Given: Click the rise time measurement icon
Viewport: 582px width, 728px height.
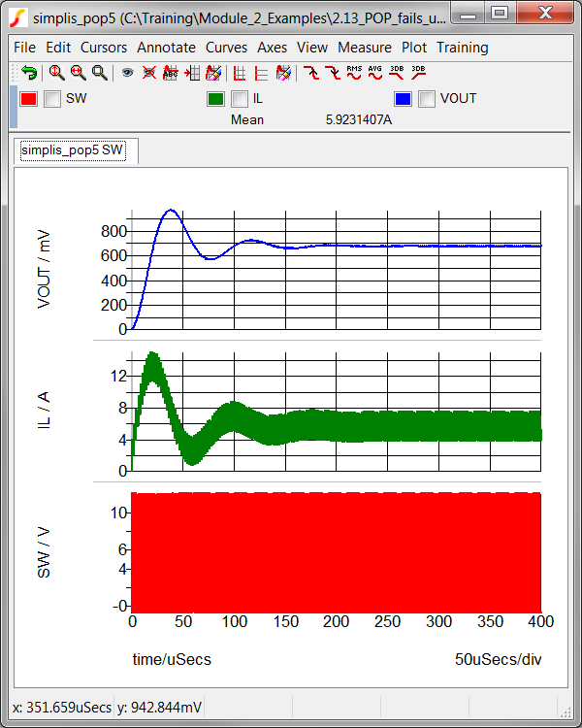Looking at the screenshot, I should (311, 73).
